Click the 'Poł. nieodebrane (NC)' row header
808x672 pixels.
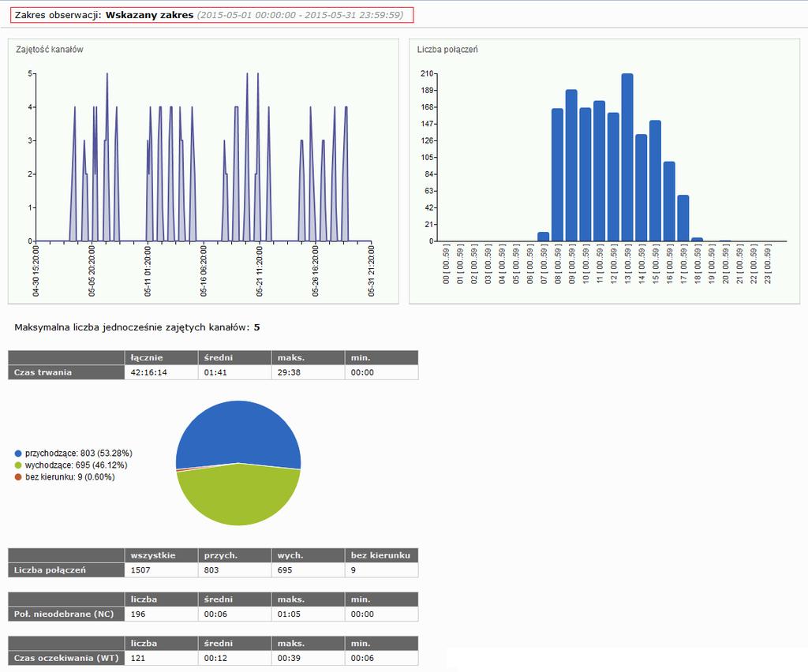point(66,614)
